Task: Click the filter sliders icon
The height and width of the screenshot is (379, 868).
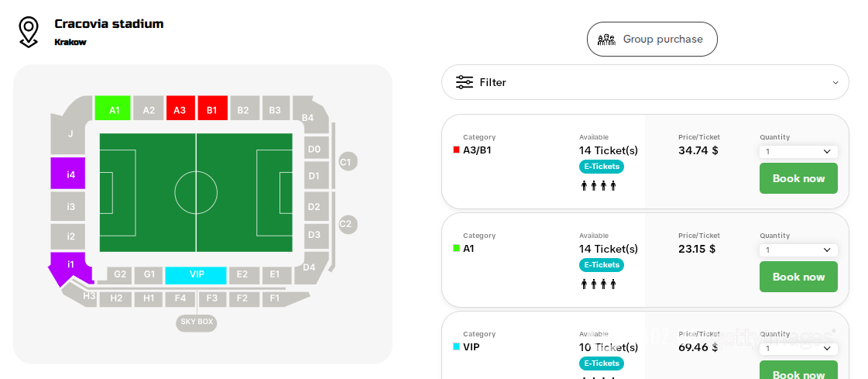Action: 465,82
